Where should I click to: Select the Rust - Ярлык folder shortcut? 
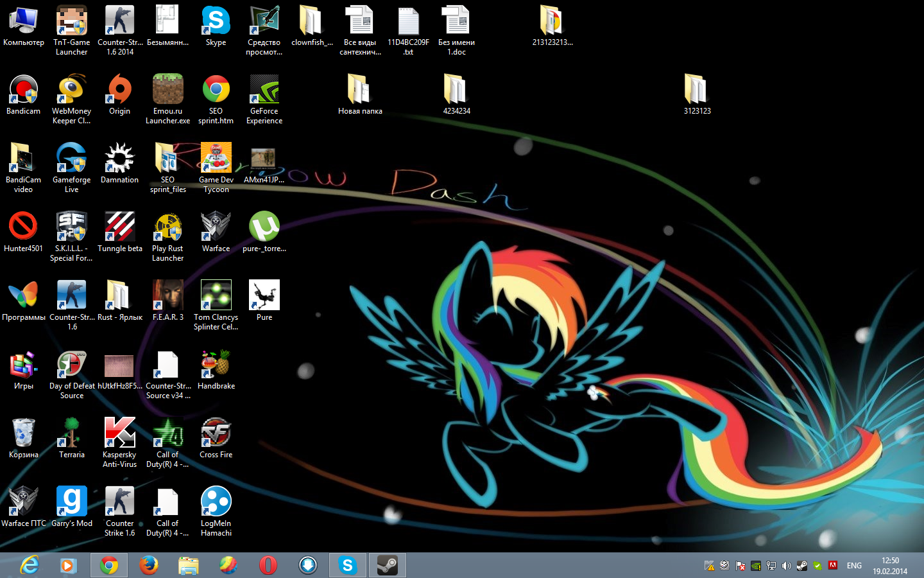pyautogui.click(x=120, y=301)
